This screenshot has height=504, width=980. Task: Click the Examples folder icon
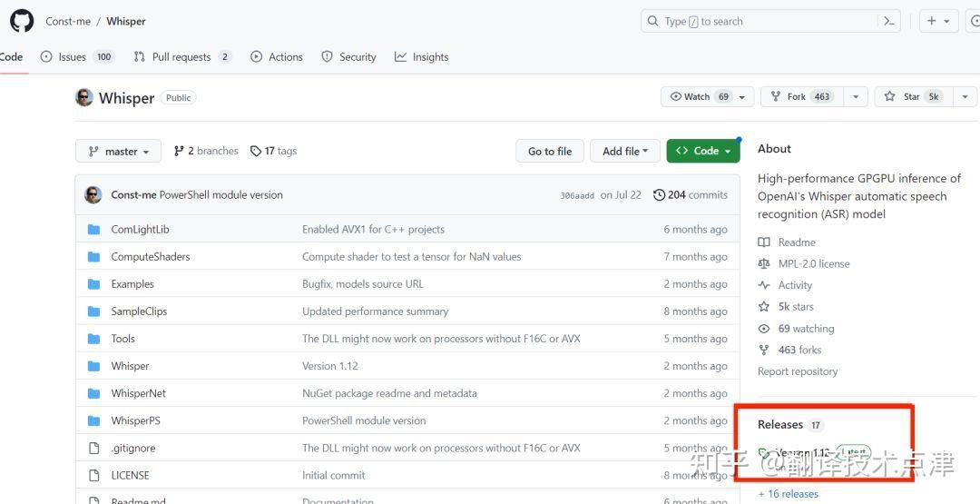click(x=93, y=284)
